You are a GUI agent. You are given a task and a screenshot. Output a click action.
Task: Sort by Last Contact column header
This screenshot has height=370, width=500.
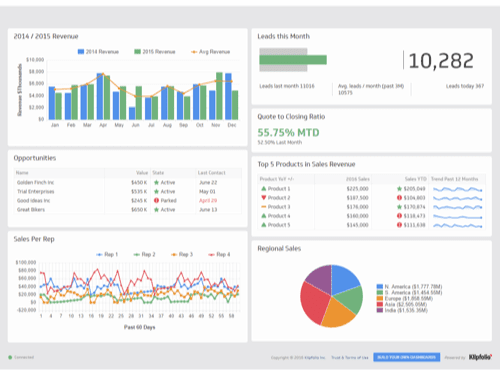212,173
